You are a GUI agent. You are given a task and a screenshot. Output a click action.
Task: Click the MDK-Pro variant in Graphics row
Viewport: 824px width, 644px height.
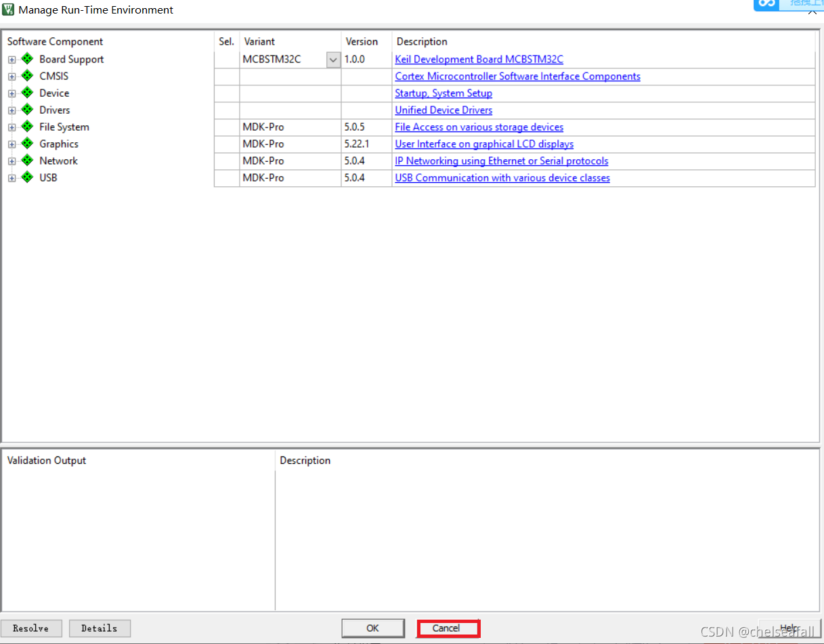pos(263,144)
